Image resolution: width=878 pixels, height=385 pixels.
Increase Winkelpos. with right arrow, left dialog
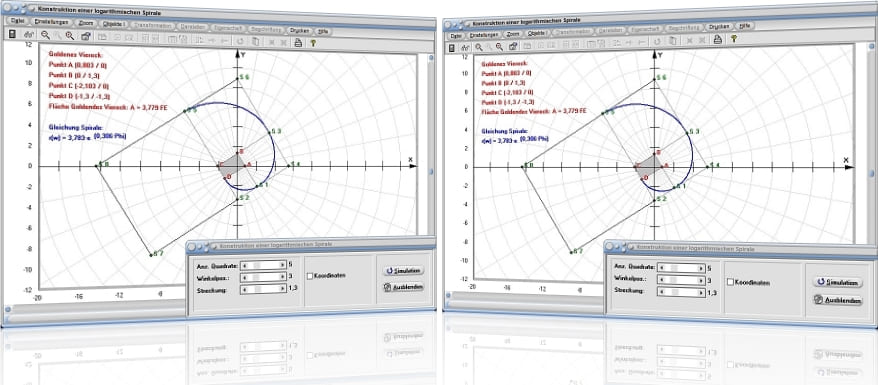coord(283,276)
